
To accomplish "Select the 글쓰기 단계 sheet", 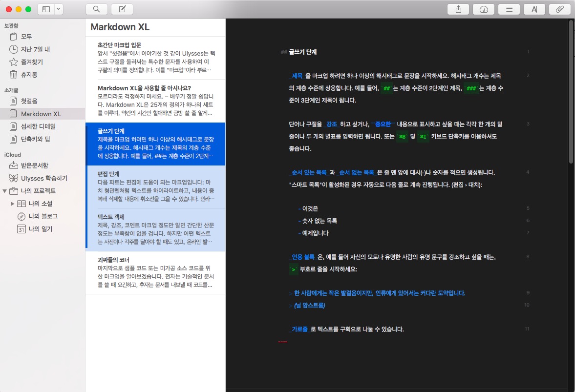I will tap(155, 144).
